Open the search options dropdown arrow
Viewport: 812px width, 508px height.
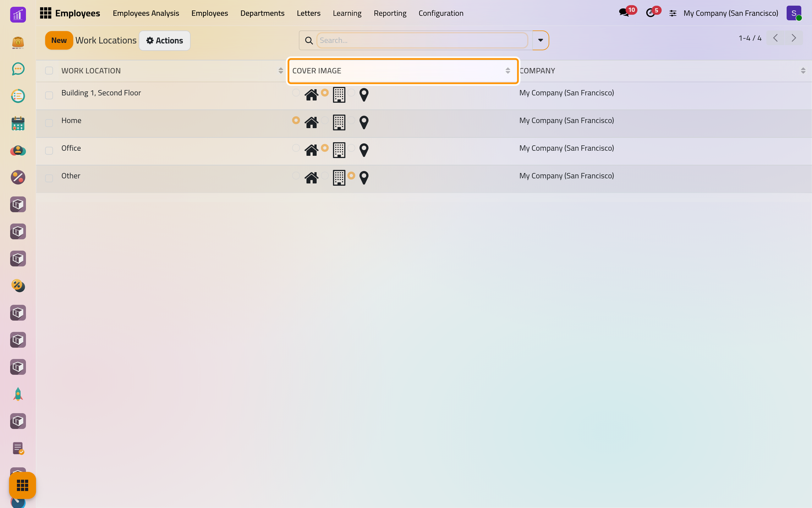(540, 40)
